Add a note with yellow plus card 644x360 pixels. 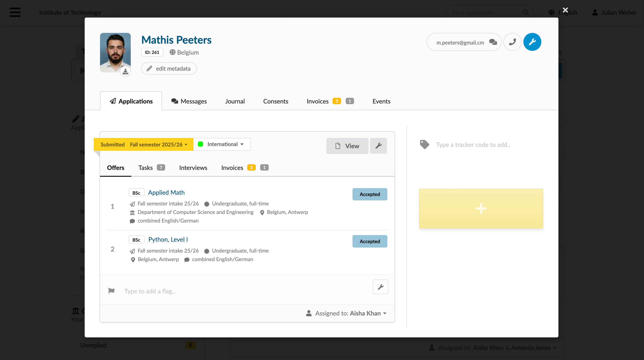(481, 208)
